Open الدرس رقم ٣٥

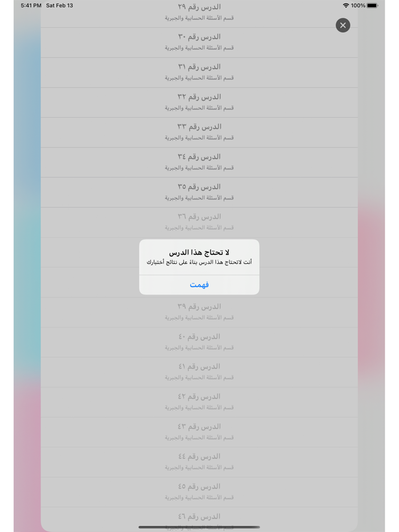pos(198,192)
